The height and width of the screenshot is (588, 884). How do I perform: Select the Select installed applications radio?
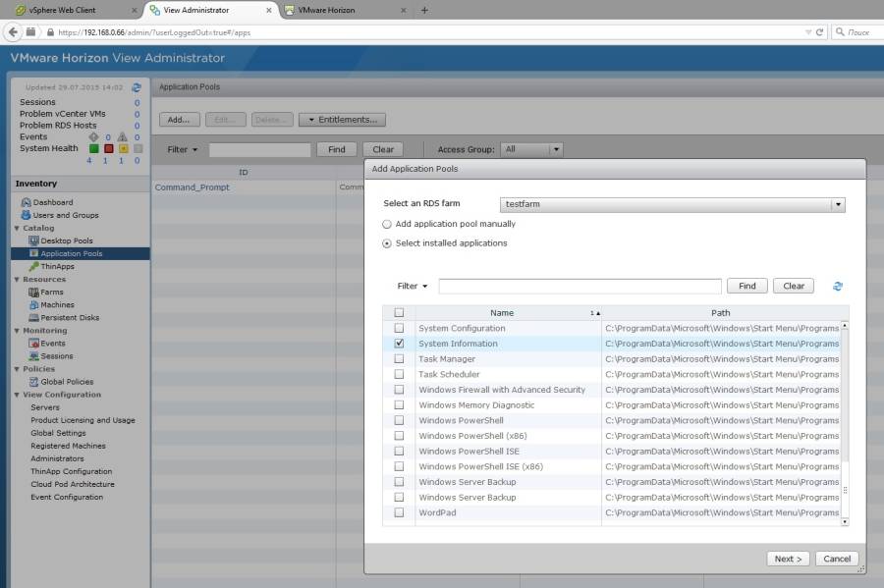[x=387, y=243]
